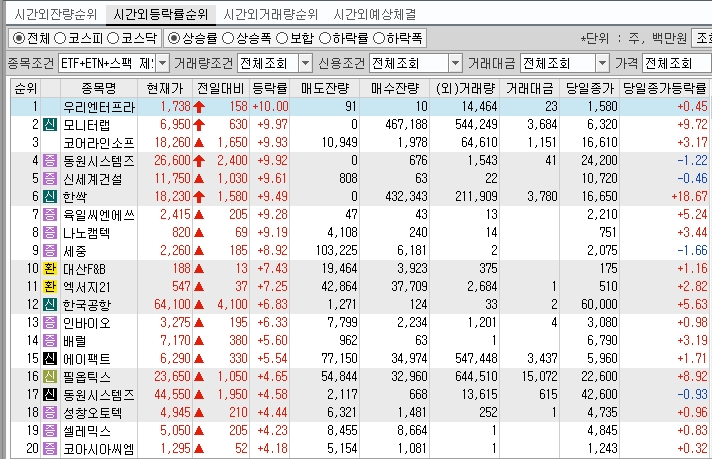
Task: Click stock name 셀레믹스
Action: click(x=86, y=430)
